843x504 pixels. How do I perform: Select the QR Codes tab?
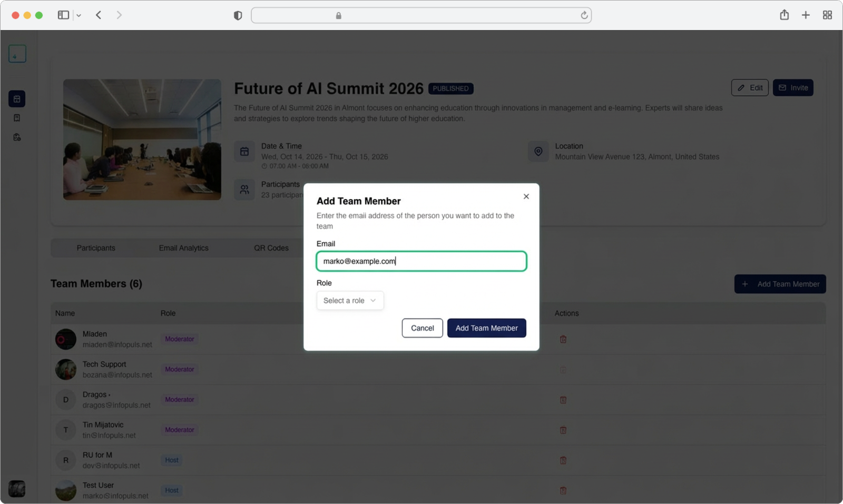coord(271,248)
